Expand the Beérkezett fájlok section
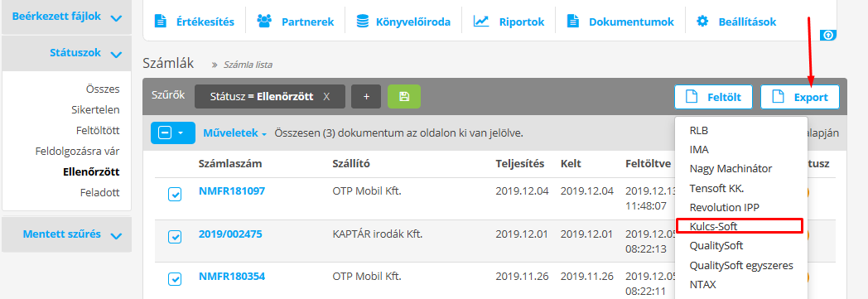This screenshot has height=299, width=868. point(66,17)
